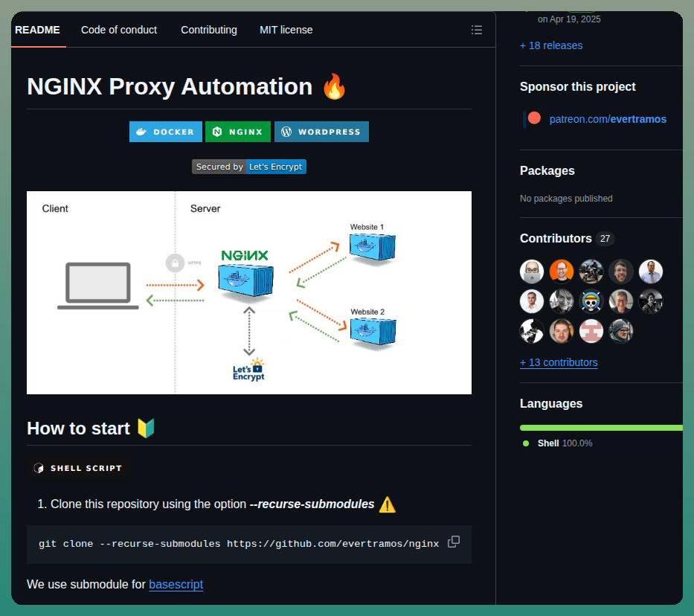
Task: Click the No packages published text
Action: (x=566, y=198)
